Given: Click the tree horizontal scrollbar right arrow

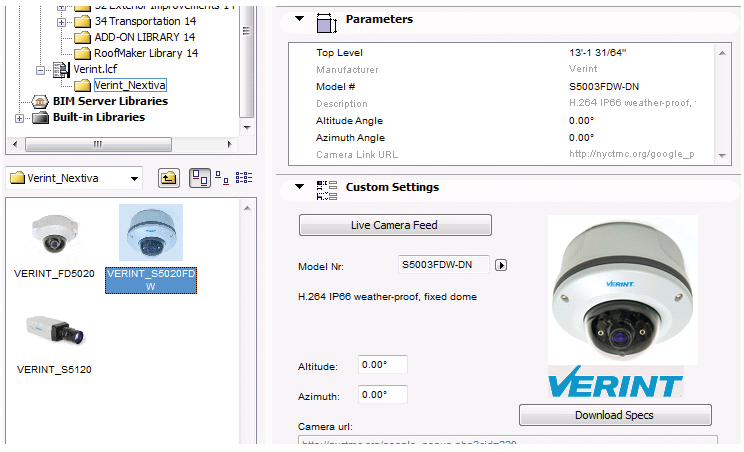Looking at the screenshot, I should tap(230, 144).
